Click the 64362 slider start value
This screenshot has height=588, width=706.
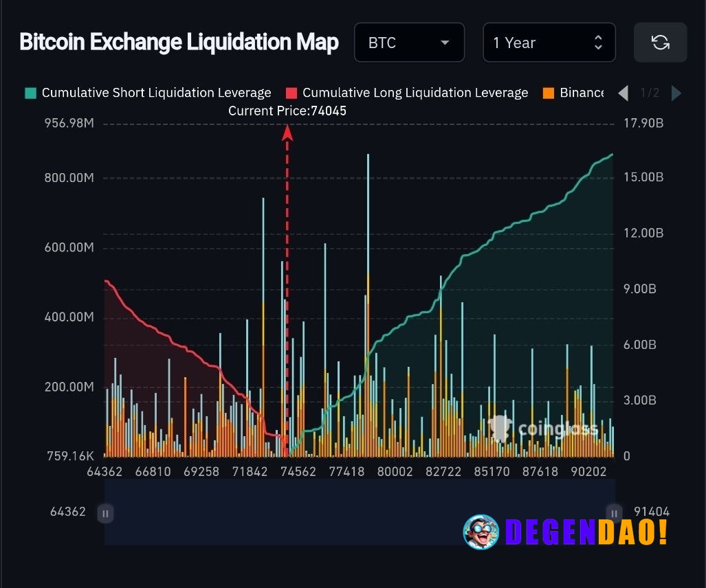(68, 512)
